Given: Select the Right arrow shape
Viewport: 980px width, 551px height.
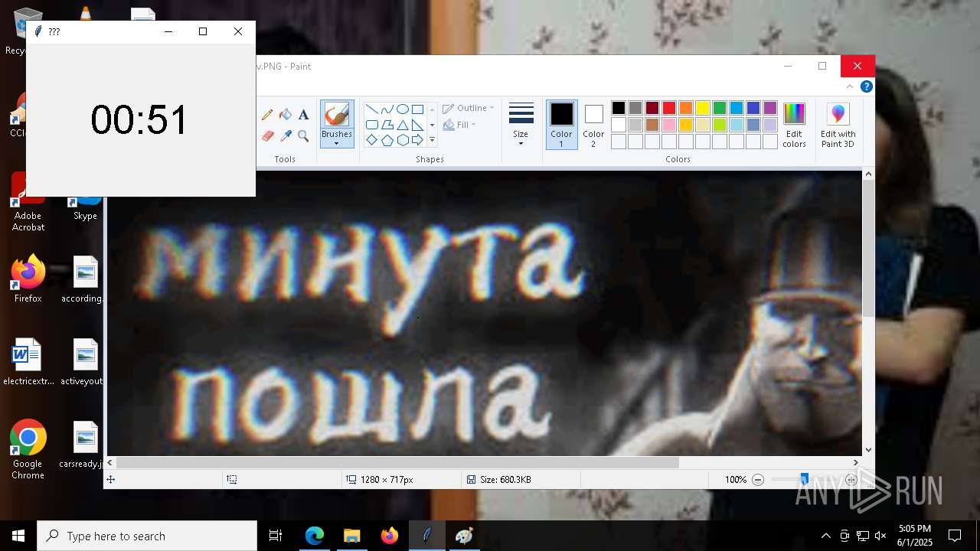Looking at the screenshot, I should click(417, 140).
